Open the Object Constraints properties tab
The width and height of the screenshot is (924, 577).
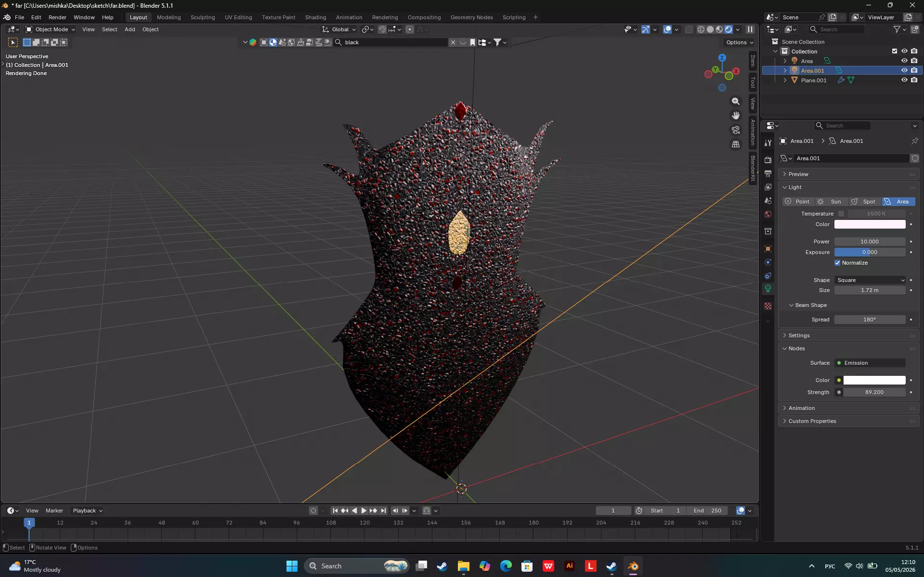(x=768, y=276)
